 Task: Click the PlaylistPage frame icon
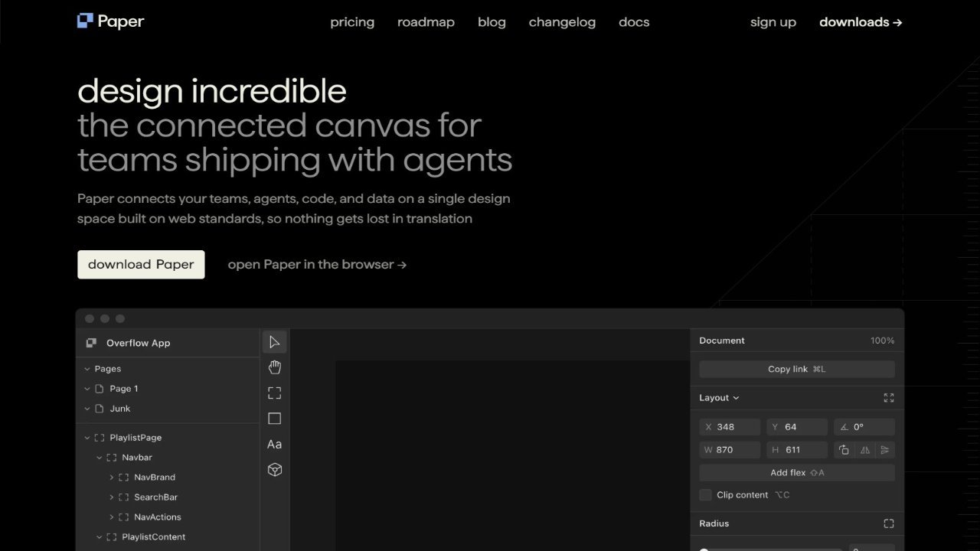[99, 438]
